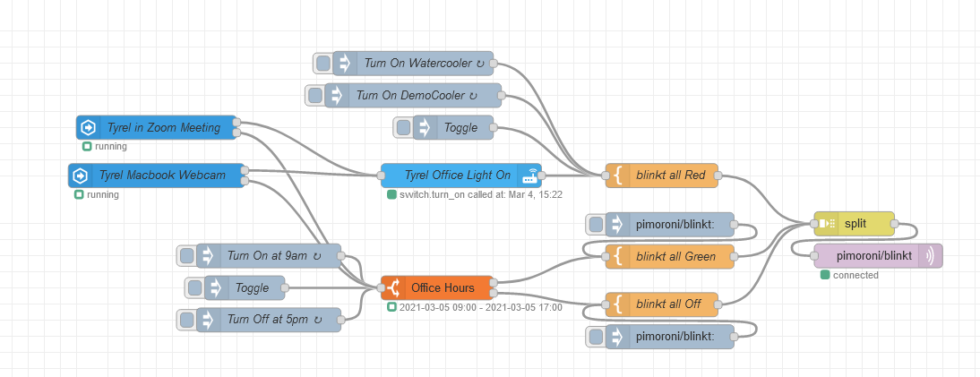Trigger inject button of Toggle wired to Office Hours

[x=195, y=287]
